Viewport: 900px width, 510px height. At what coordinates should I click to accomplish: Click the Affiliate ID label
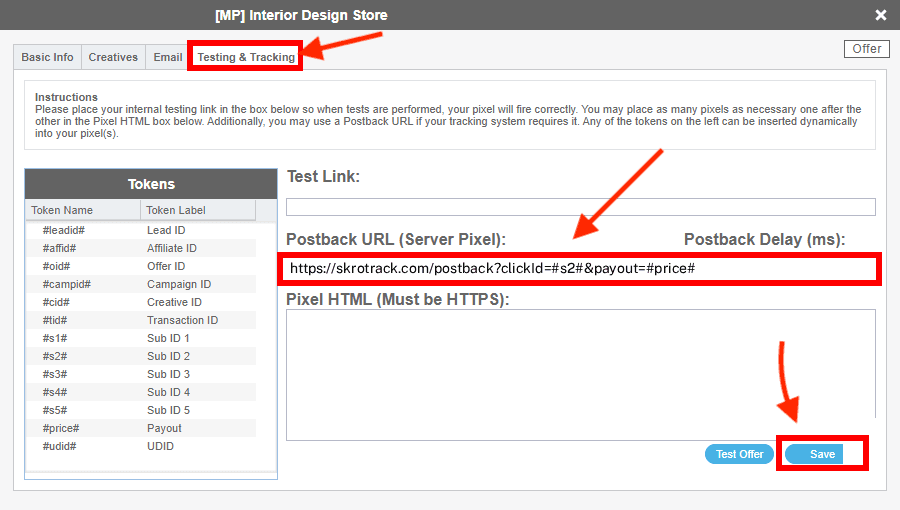(172, 248)
